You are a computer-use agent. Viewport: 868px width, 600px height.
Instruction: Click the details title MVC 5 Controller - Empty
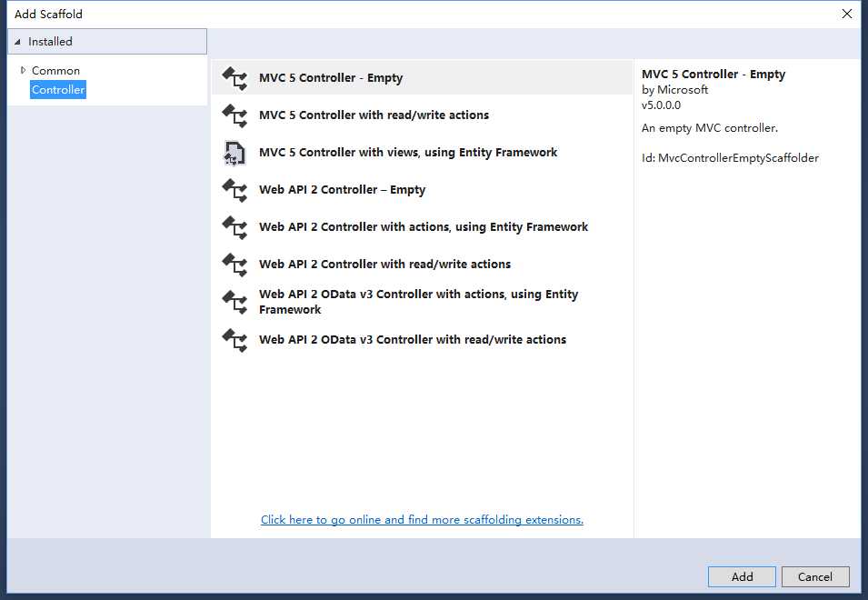click(713, 75)
